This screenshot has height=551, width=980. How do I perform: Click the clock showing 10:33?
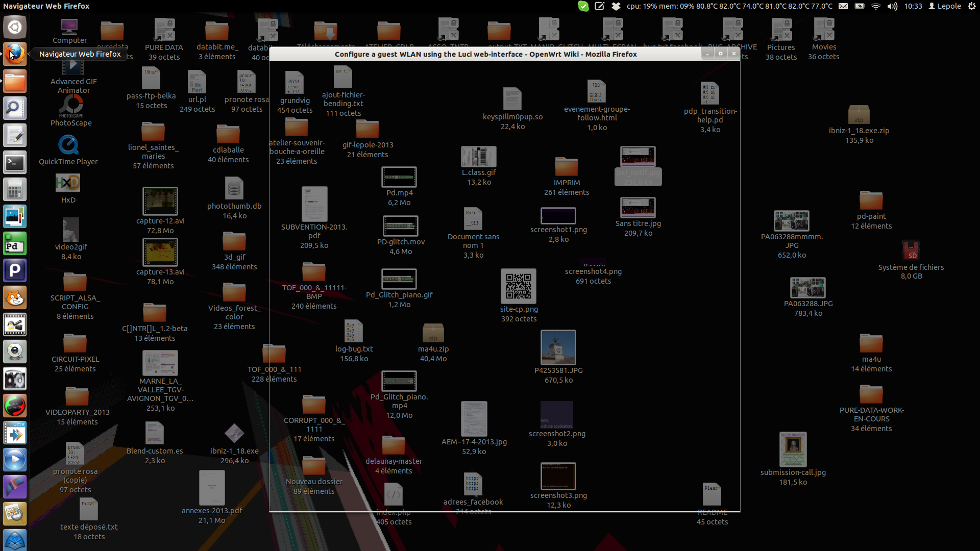pyautogui.click(x=913, y=6)
